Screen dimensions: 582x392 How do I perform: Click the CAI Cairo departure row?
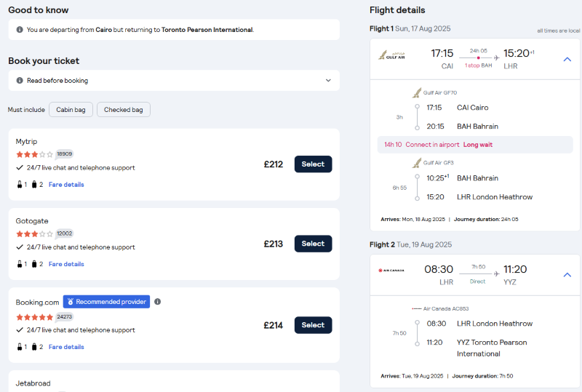pos(458,108)
